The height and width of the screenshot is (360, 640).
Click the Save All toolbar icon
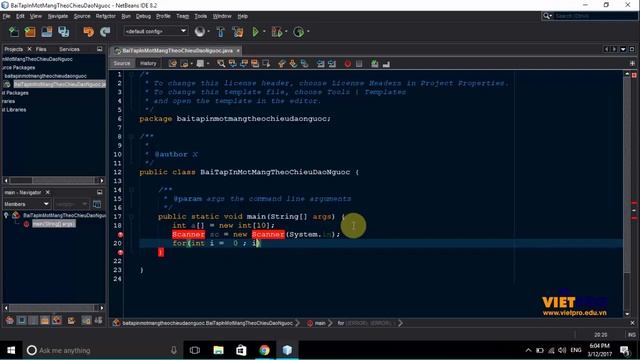[x=63, y=32]
